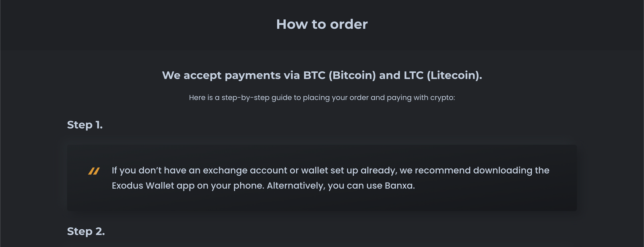Screen dimensions: 644x247
Task: Click the "How to order" heading
Action: tap(322, 24)
